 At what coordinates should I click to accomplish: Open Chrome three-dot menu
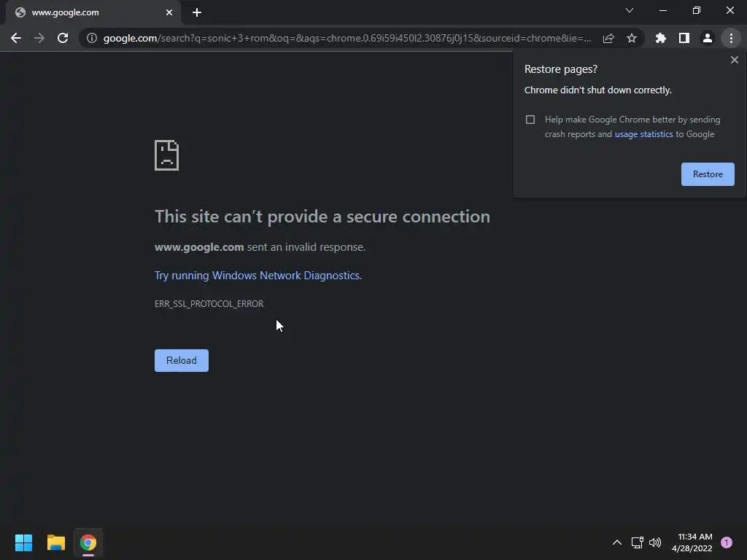coord(731,38)
